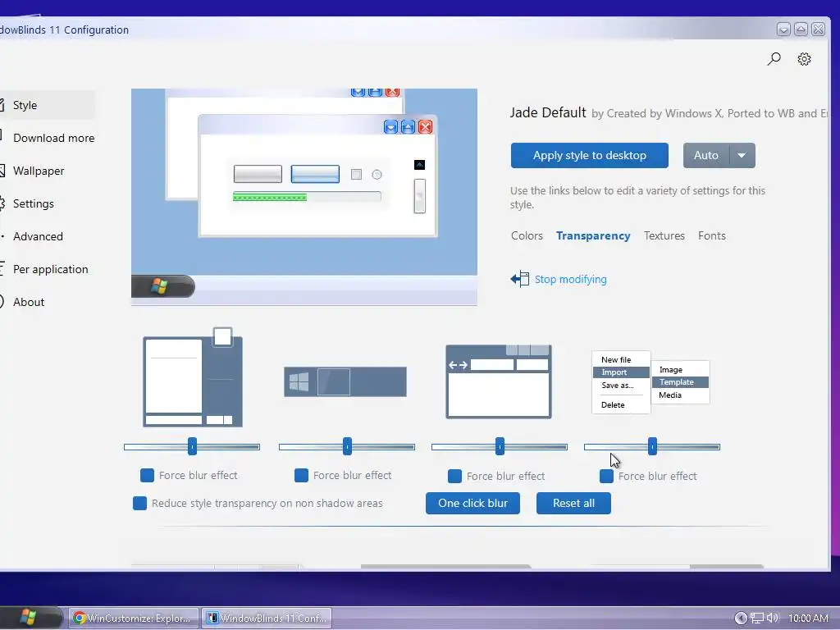Toggle Force blur effect under taskbar slider

click(x=301, y=475)
